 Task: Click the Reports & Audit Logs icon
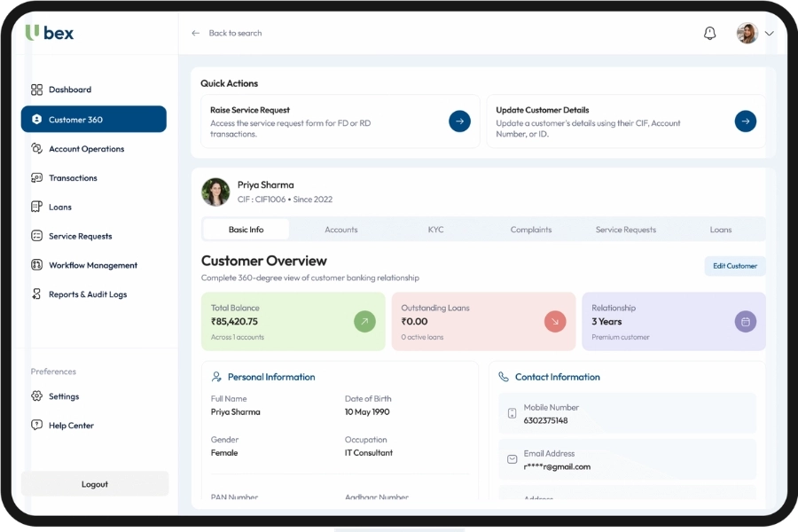(x=36, y=294)
